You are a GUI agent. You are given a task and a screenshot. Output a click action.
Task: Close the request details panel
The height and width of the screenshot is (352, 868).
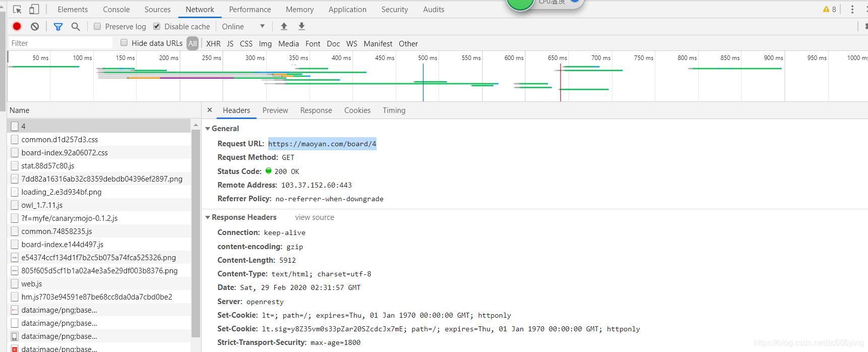coord(210,110)
